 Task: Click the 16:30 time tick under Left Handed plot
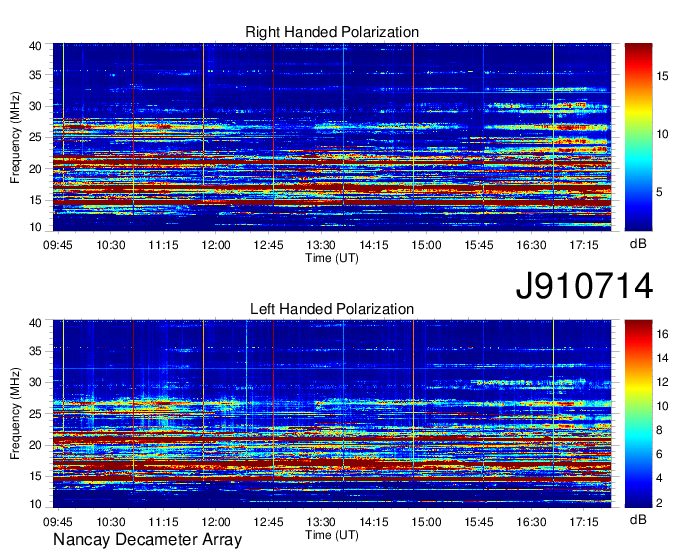pos(531,522)
